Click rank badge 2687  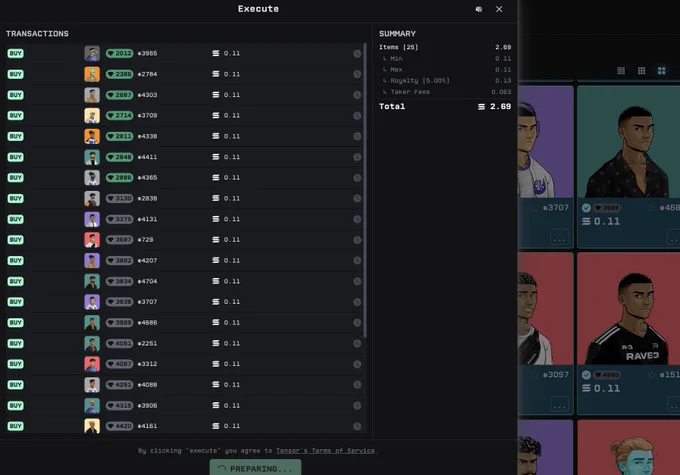pyautogui.click(x=119, y=95)
